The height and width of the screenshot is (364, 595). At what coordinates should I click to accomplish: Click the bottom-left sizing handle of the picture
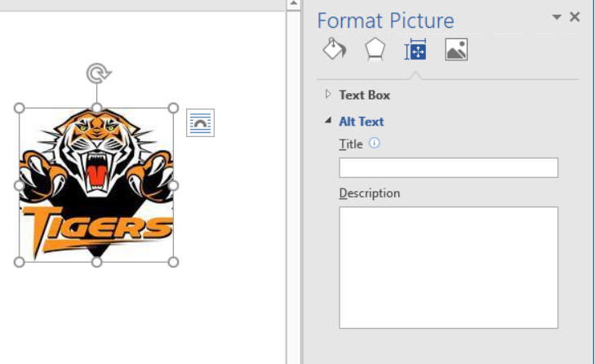tap(20, 262)
